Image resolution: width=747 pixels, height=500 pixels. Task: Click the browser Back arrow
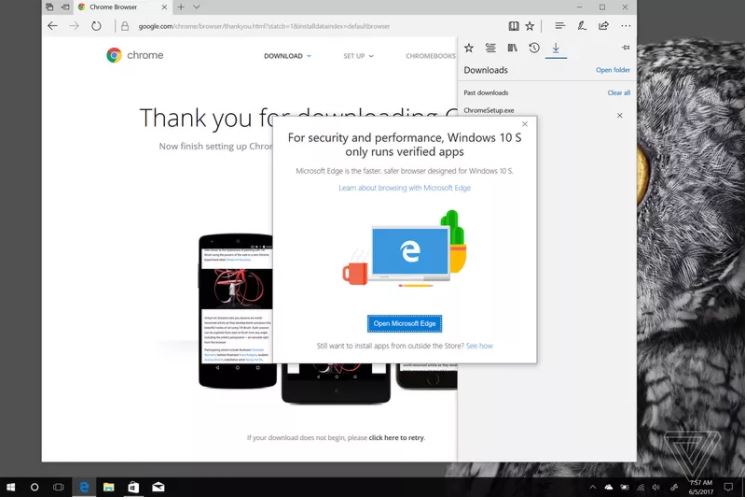pyautogui.click(x=52, y=26)
